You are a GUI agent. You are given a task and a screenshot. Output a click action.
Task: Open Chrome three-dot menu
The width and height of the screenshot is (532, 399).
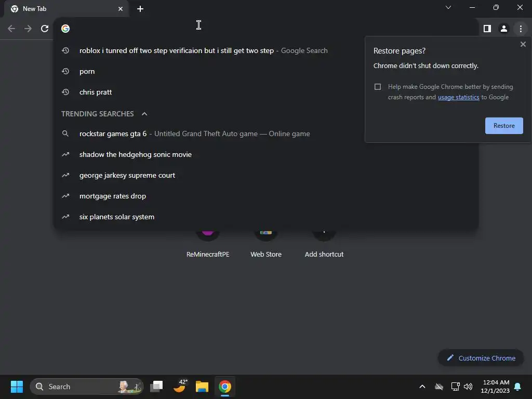click(521, 29)
